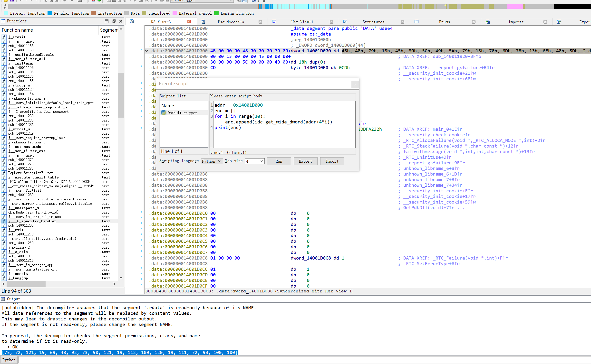Click Export button in Execute script

coord(305,161)
